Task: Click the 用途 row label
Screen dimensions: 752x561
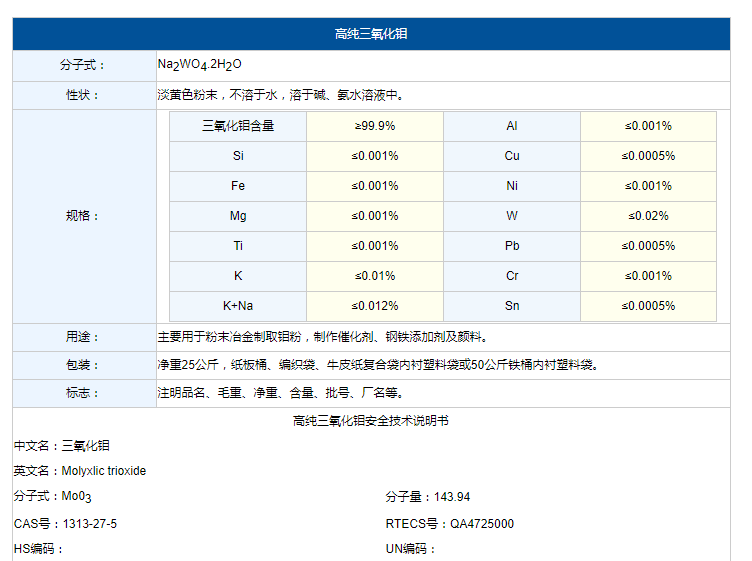Action: point(84,337)
